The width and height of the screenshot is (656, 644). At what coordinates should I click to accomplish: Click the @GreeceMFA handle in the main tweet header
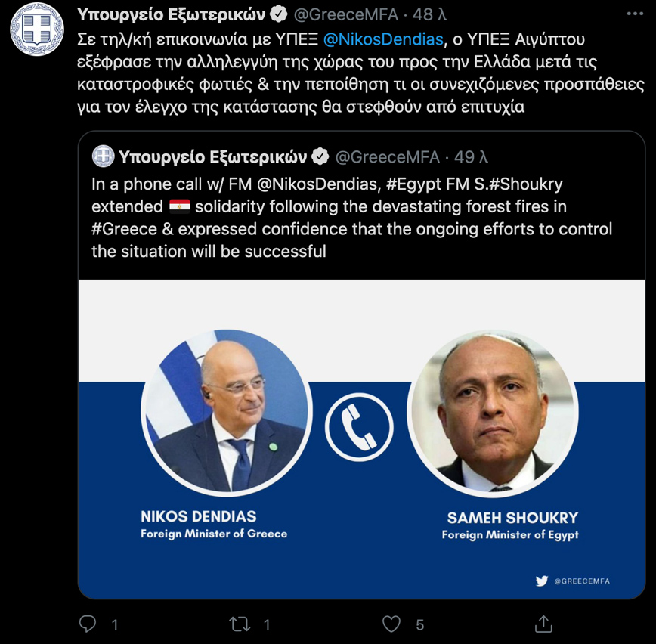(345, 14)
